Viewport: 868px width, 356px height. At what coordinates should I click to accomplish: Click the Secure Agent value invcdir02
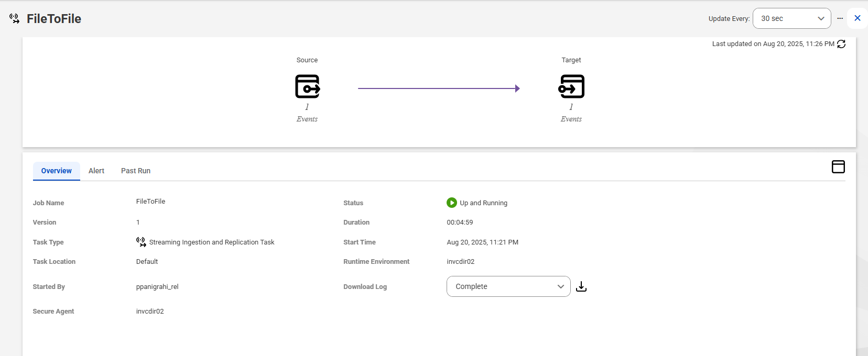click(150, 311)
